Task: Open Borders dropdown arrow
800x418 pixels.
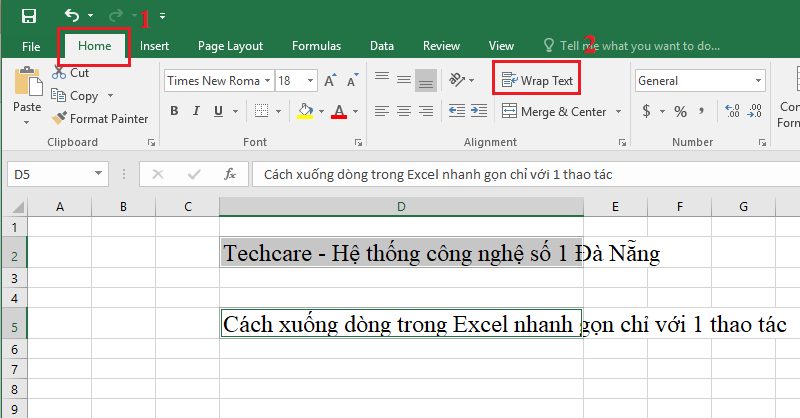Action: [x=279, y=111]
